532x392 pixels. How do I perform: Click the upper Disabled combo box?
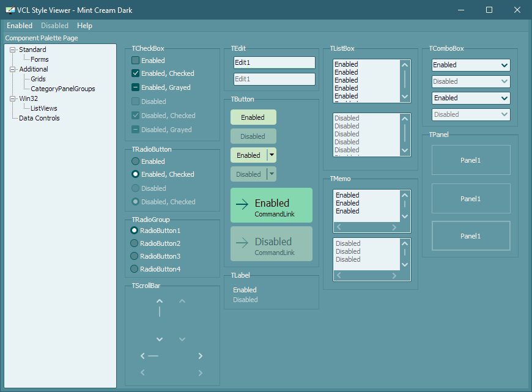pyautogui.click(x=471, y=81)
